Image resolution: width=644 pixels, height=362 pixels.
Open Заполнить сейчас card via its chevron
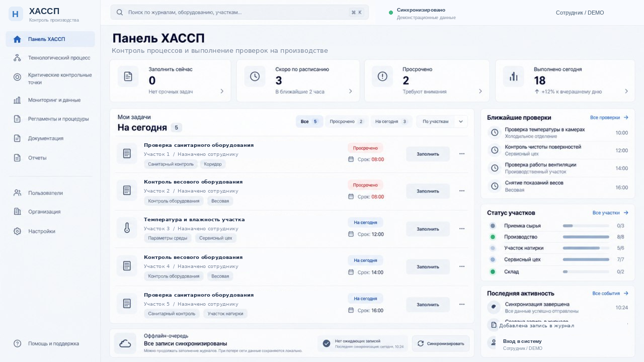pos(222,92)
